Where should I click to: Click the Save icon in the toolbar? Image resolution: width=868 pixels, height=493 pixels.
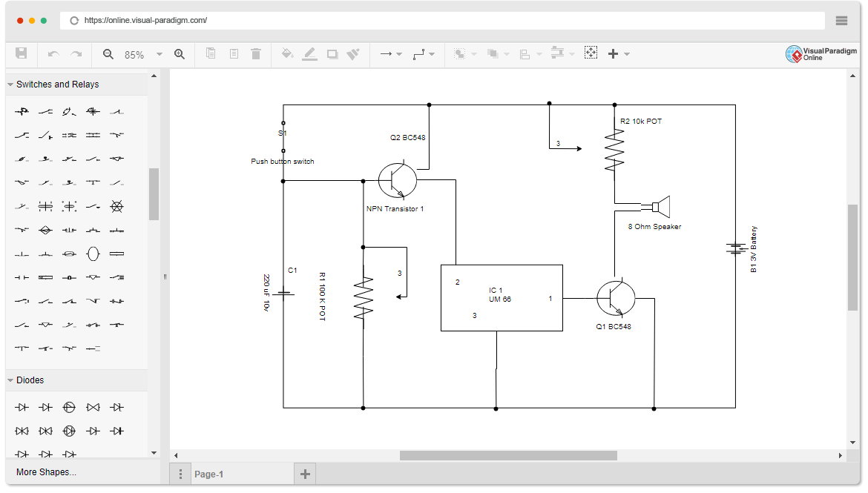(22, 53)
